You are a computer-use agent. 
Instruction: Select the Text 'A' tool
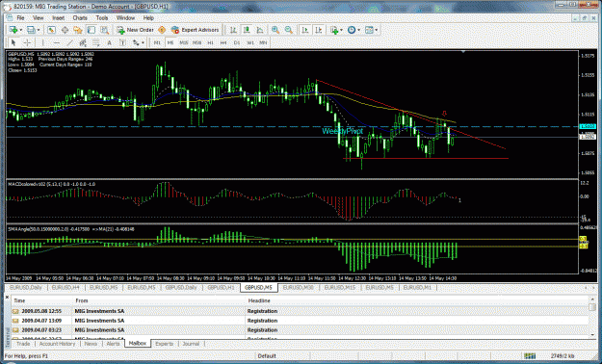click(x=110, y=42)
